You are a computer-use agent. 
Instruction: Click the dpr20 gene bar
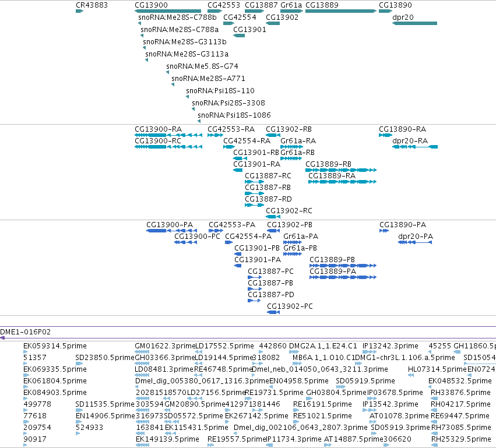pos(415,23)
